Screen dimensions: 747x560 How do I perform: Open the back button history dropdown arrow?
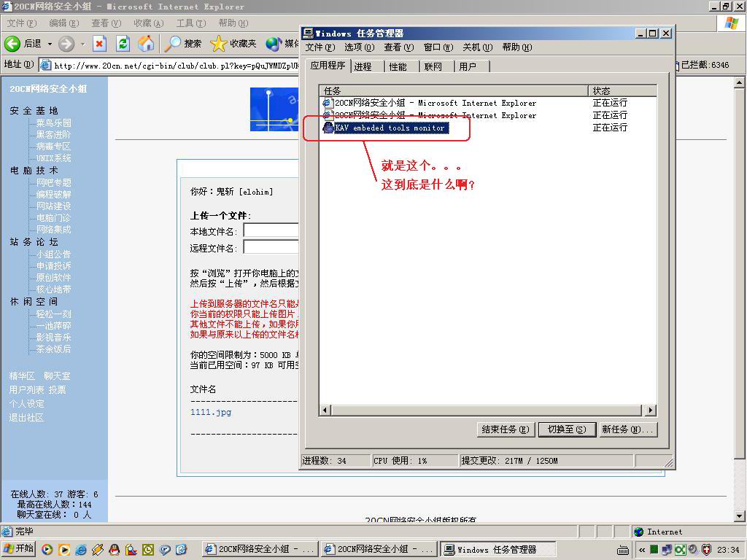click(50, 44)
